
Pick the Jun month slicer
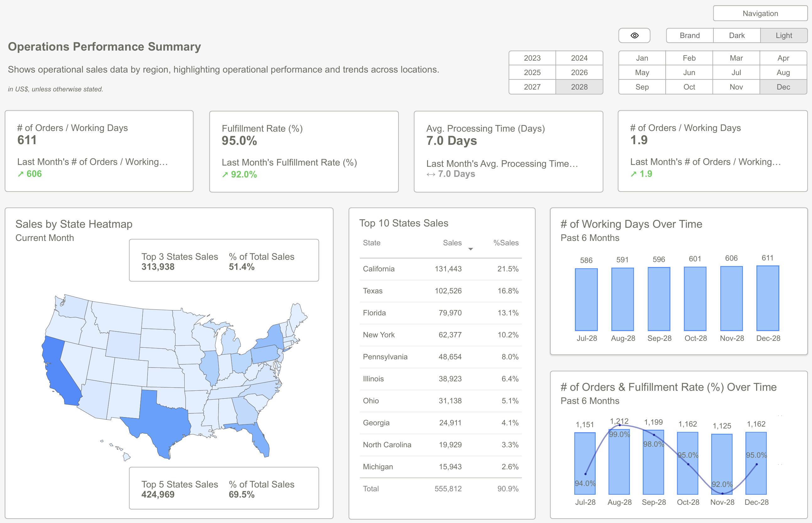pyautogui.click(x=689, y=72)
